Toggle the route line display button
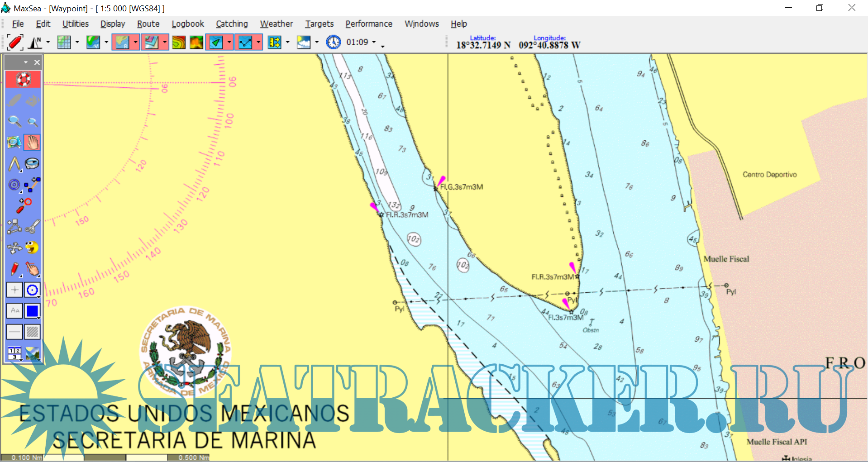Viewport: 868px width, 462px height. click(x=245, y=43)
